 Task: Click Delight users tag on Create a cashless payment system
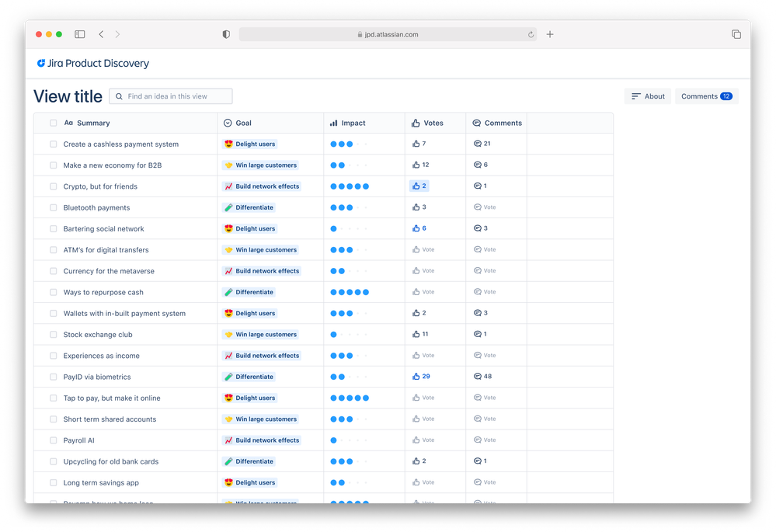click(250, 144)
